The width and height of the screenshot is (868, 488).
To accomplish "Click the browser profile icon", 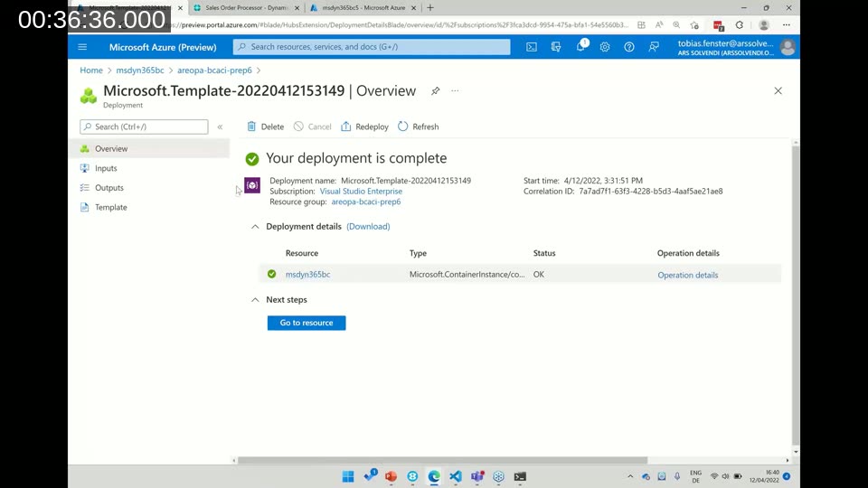I will click(x=764, y=25).
